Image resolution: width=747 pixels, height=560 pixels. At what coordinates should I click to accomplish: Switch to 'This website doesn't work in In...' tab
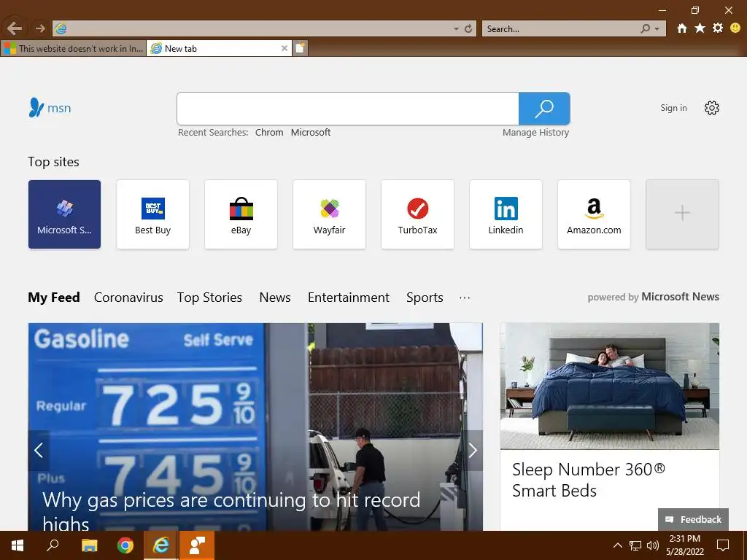(x=74, y=48)
